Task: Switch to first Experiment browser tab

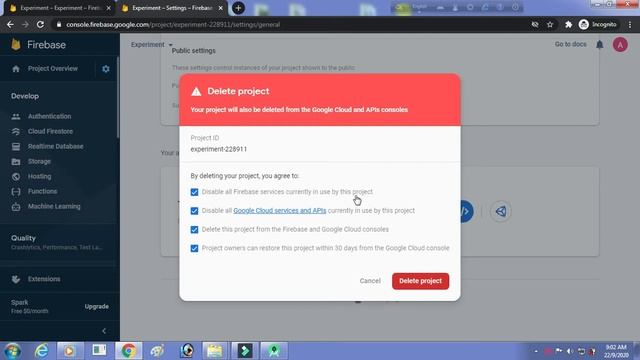Action: click(60, 8)
